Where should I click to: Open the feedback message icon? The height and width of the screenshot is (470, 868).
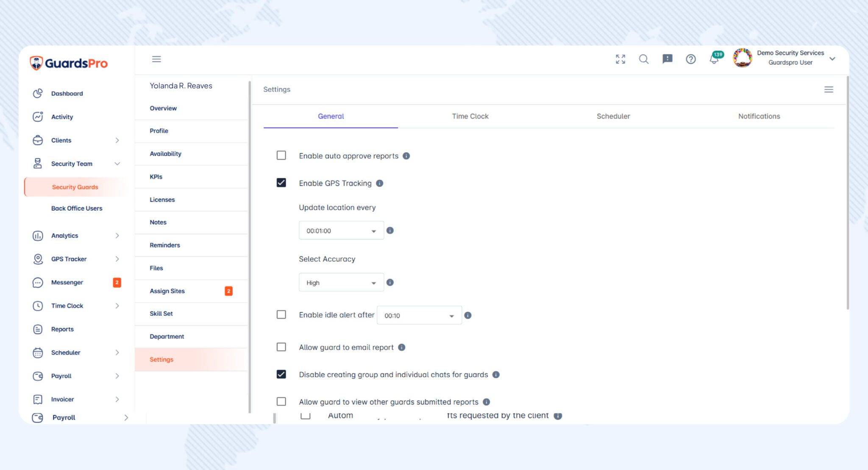coord(668,59)
